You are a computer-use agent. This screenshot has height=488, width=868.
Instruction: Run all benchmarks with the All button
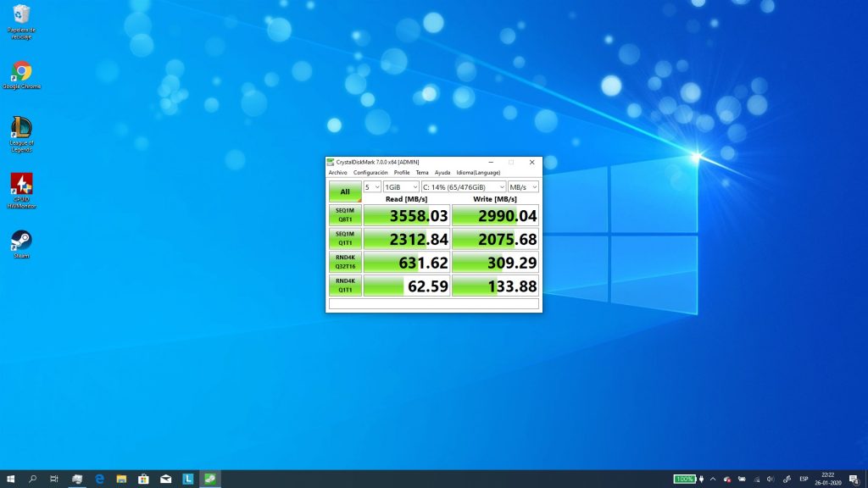point(345,191)
